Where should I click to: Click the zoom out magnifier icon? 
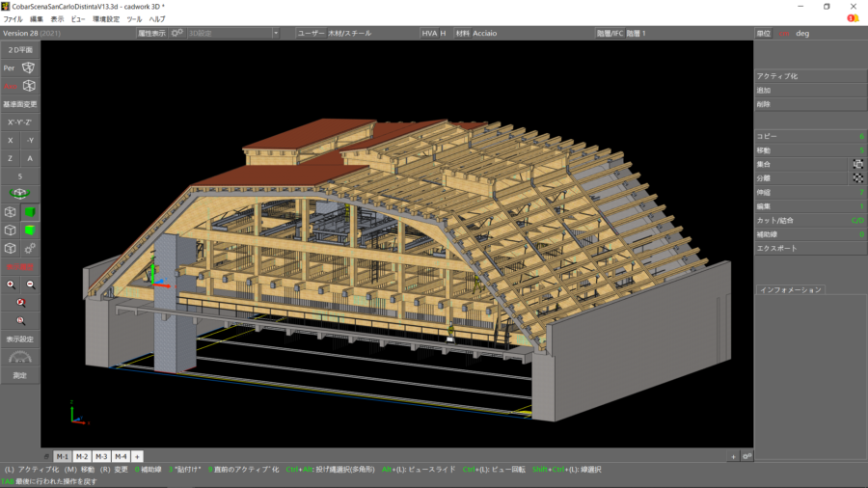[x=30, y=285]
